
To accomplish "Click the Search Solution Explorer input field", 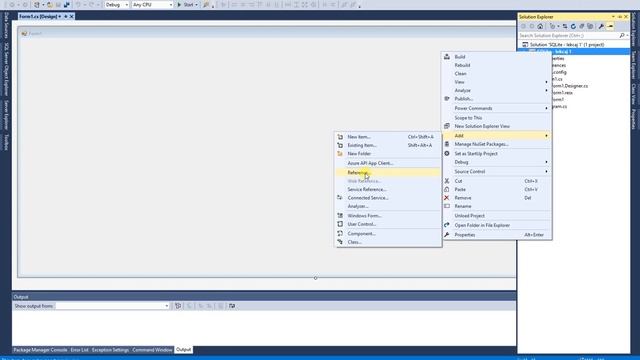I will click(x=568, y=36).
